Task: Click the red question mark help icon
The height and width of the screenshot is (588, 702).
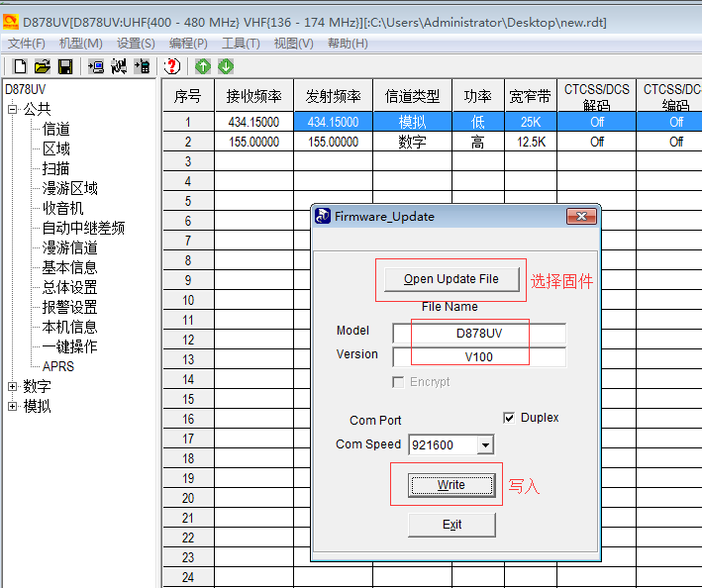Action: (172, 66)
